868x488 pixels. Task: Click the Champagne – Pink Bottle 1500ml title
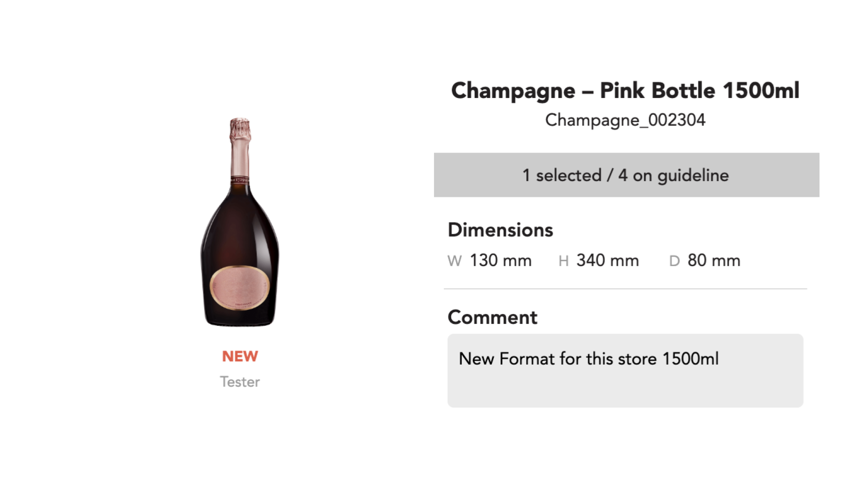click(625, 90)
